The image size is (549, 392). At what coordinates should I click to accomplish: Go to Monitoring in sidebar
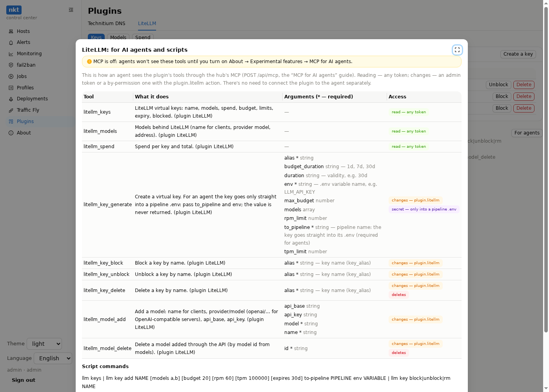click(x=29, y=54)
